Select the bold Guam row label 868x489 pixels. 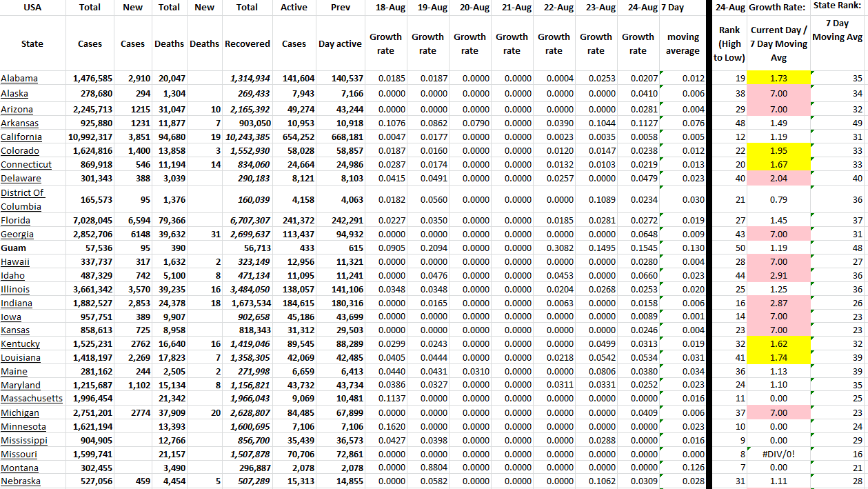click(x=14, y=248)
